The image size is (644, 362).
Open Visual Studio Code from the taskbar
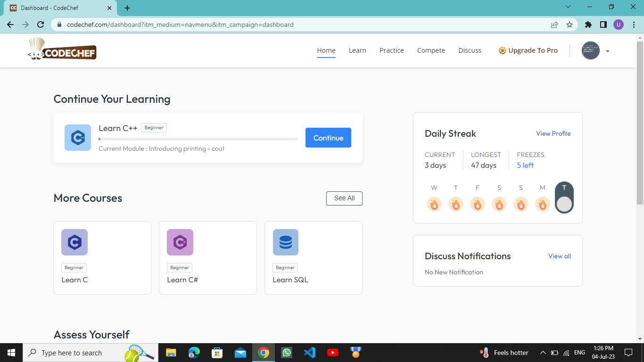[x=310, y=353]
